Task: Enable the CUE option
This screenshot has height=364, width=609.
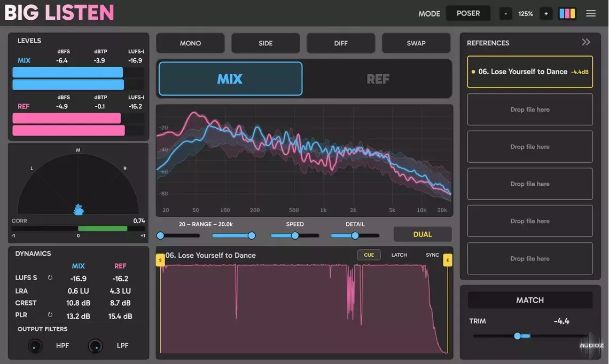Action: point(369,255)
